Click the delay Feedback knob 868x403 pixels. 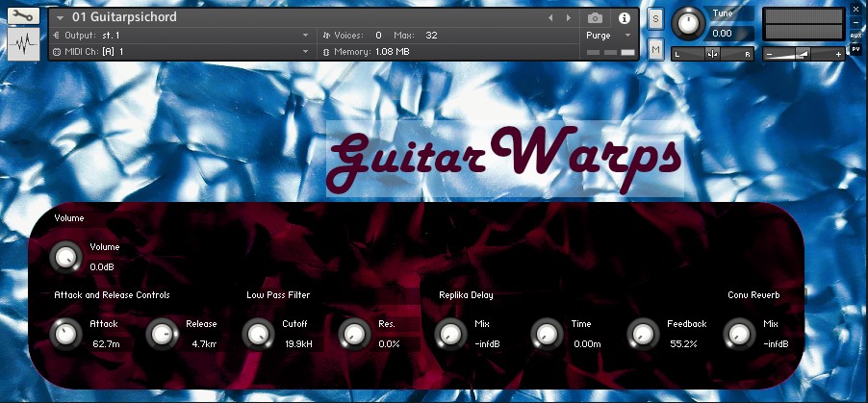(x=644, y=335)
